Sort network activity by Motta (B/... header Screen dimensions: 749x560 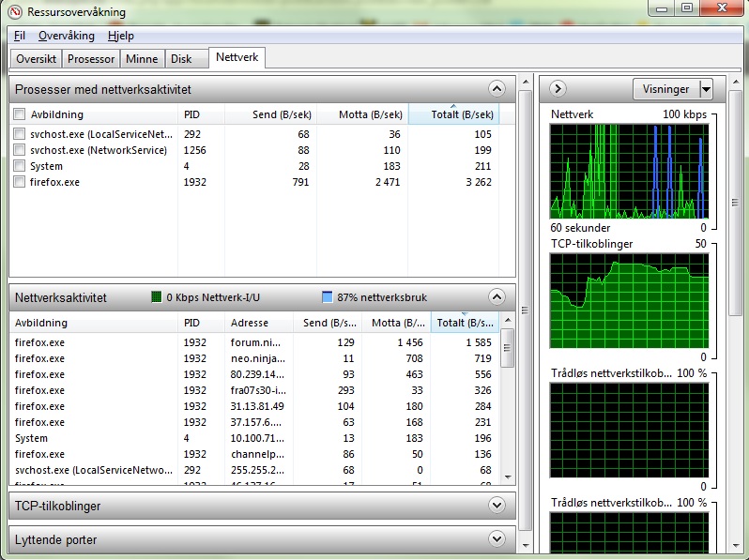tap(396, 323)
